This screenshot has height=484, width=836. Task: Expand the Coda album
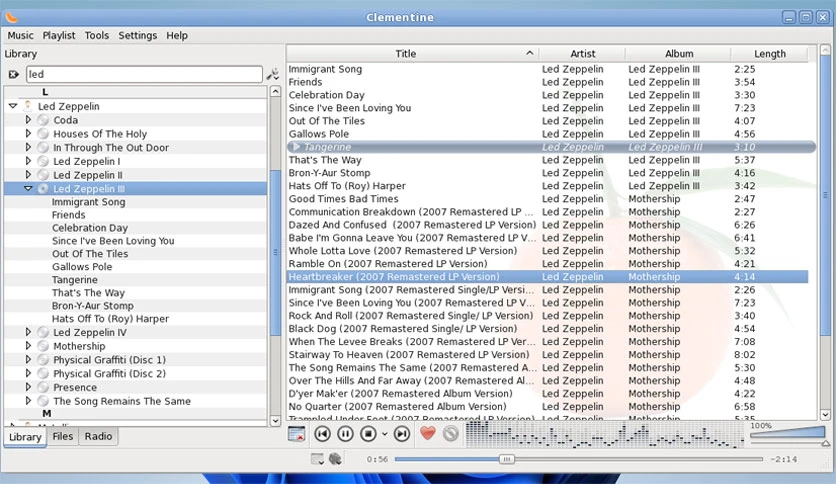tap(28, 120)
